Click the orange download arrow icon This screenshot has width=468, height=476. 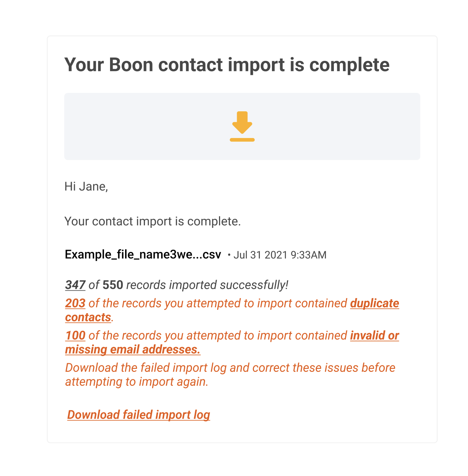(x=242, y=126)
